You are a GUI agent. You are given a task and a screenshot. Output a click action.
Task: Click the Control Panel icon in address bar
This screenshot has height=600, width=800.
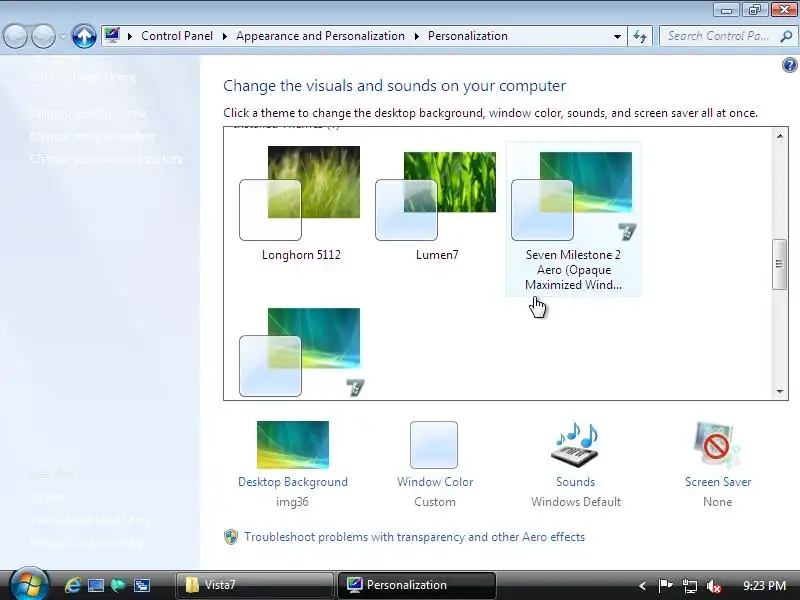tap(112, 35)
